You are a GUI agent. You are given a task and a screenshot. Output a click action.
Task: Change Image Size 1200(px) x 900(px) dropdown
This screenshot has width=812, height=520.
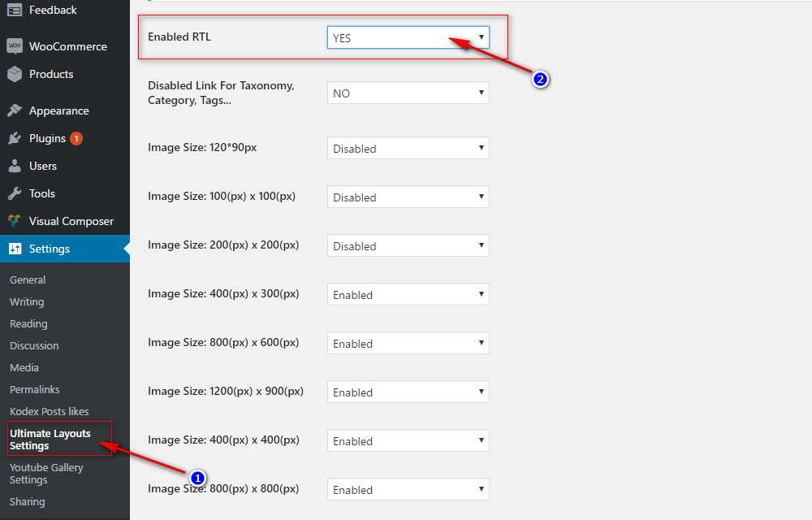click(x=408, y=392)
